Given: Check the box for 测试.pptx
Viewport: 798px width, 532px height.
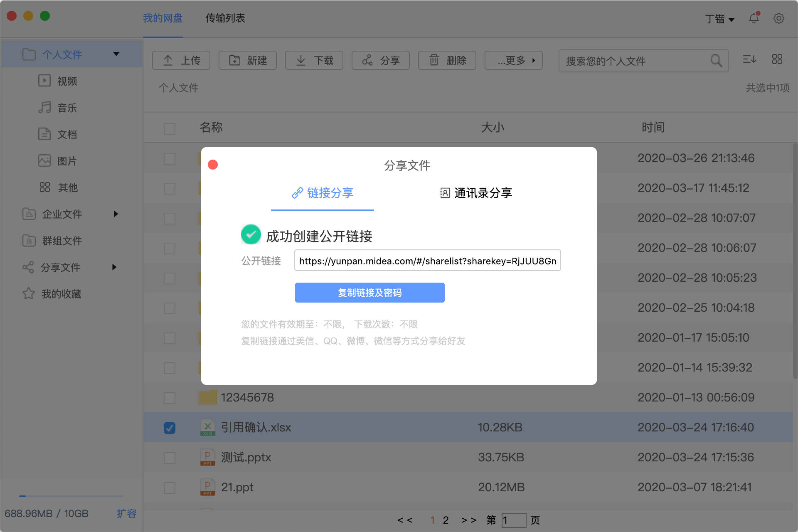Looking at the screenshot, I should click(x=170, y=458).
